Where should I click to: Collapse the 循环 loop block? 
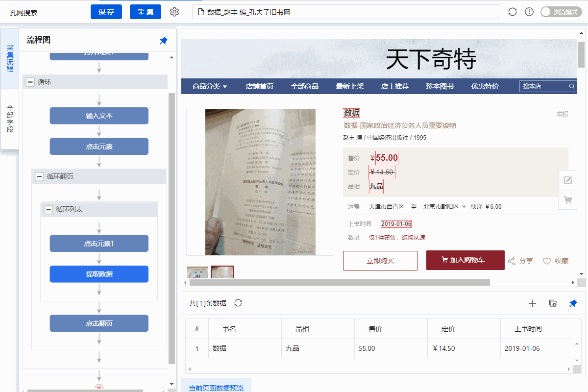30,82
